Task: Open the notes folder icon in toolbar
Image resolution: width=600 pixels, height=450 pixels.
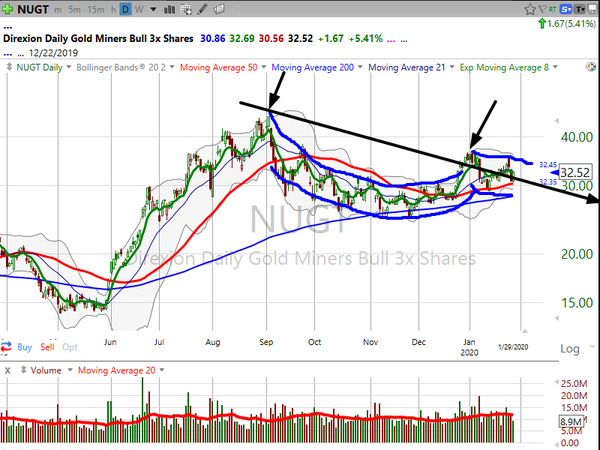Action: point(219,9)
